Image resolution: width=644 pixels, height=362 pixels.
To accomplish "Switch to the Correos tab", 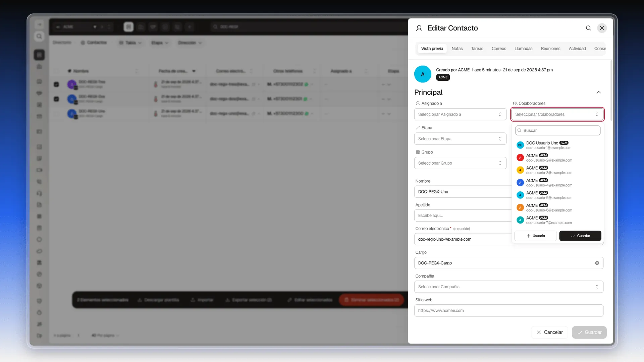I will tap(499, 49).
